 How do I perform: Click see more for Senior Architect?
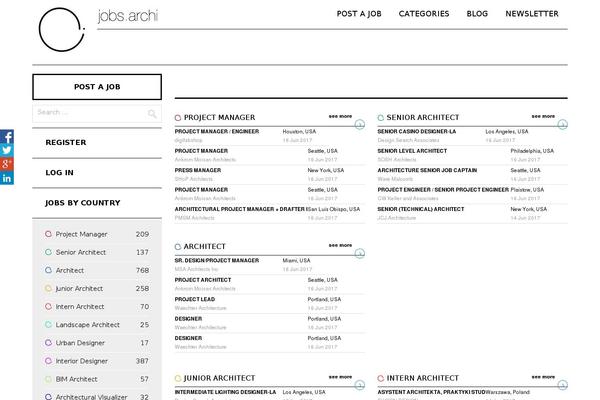(x=543, y=116)
